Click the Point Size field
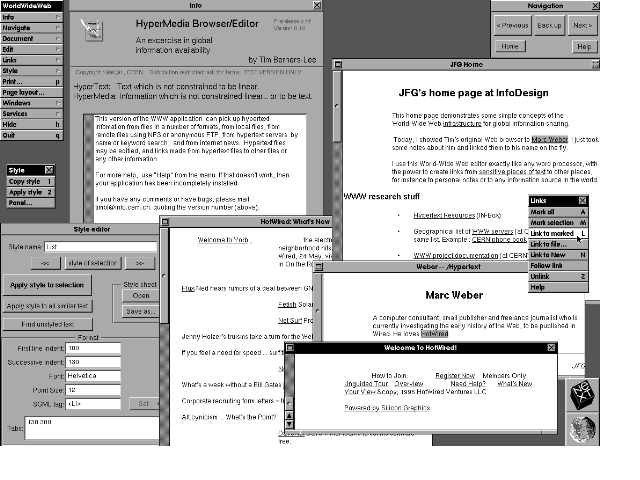 click(93, 390)
